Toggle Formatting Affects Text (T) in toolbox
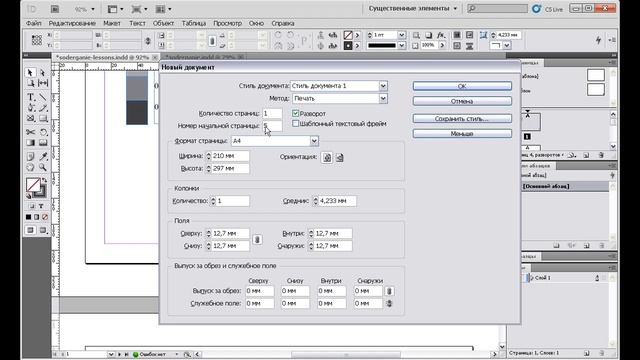The width and height of the screenshot is (640, 360). coord(41,206)
